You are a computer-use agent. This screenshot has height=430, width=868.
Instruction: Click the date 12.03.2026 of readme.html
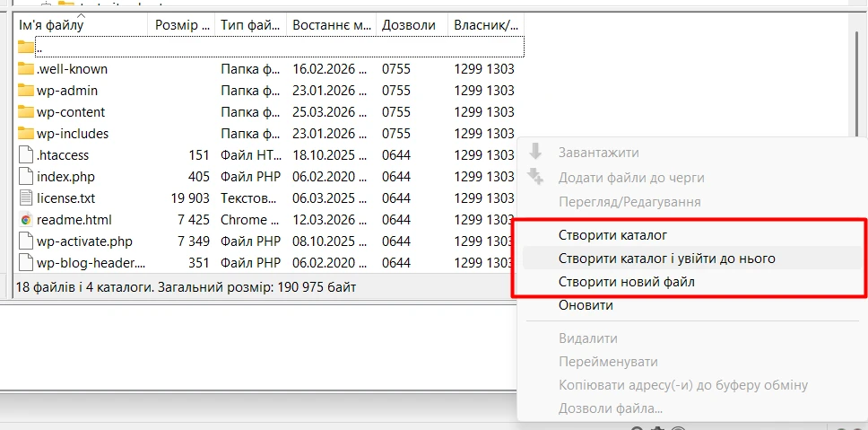pos(329,220)
